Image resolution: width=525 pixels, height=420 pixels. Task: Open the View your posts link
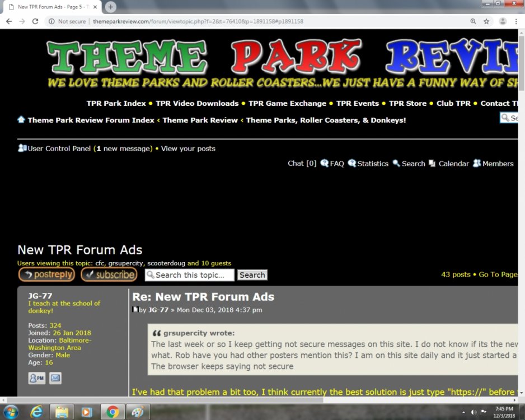pyautogui.click(x=187, y=148)
